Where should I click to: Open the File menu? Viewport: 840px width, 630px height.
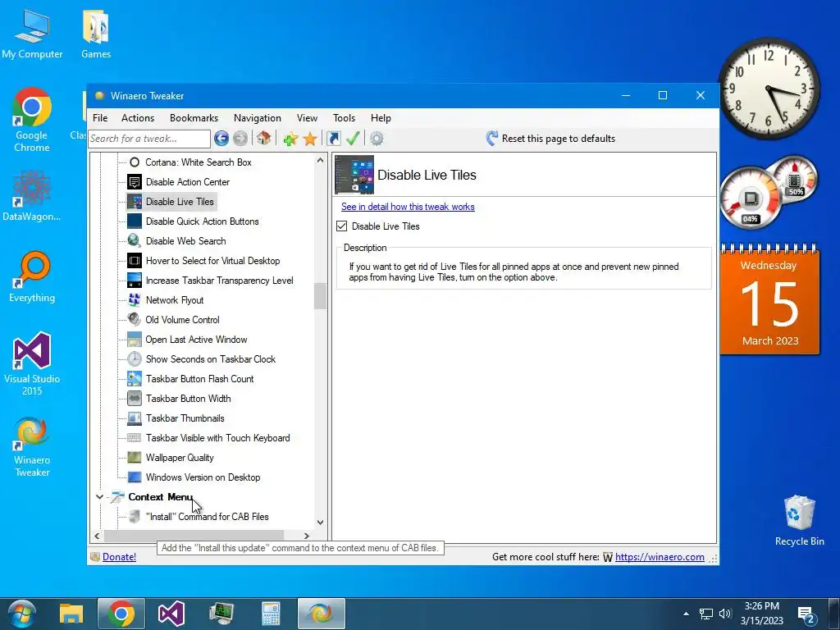pyautogui.click(x=100, y=118)
